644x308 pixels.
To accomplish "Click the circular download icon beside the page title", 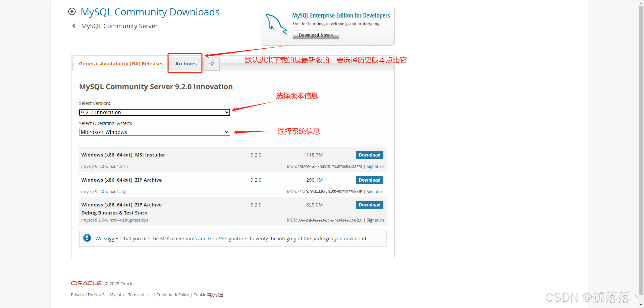I will tap(72, 11).
